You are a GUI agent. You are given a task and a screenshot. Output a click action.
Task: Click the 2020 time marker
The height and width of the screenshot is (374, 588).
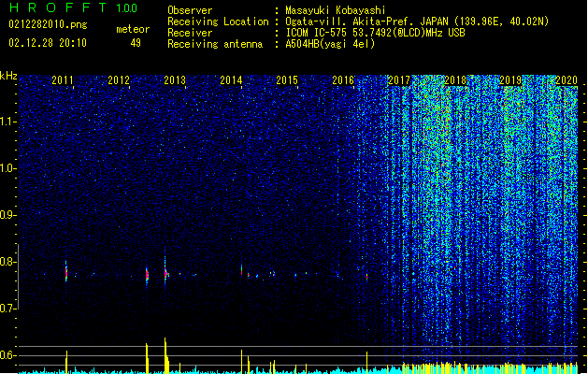coord(566,79)
